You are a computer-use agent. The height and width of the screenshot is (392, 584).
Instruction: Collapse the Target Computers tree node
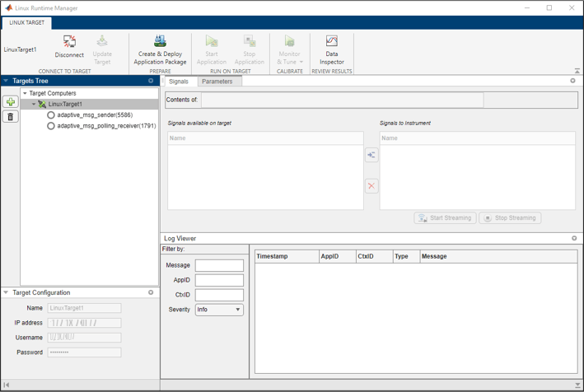25,94
